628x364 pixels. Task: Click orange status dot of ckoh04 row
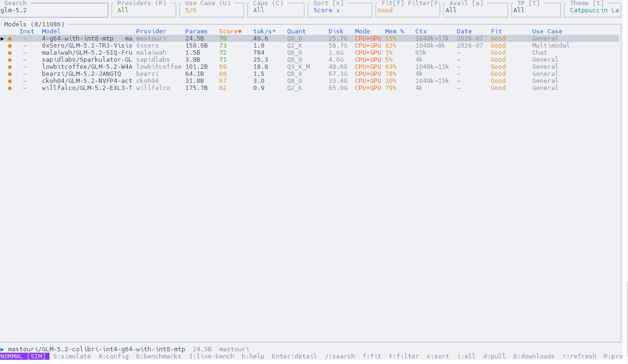point(10,81)
